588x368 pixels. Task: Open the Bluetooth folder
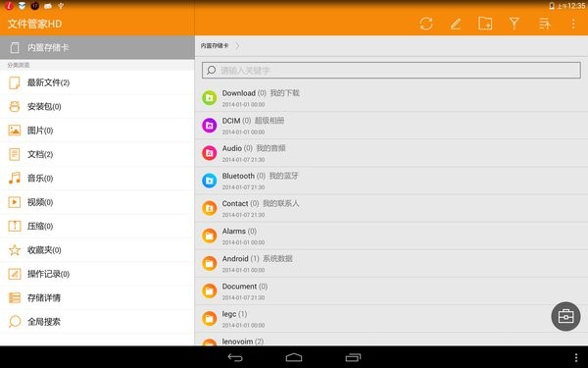(391, 181)
